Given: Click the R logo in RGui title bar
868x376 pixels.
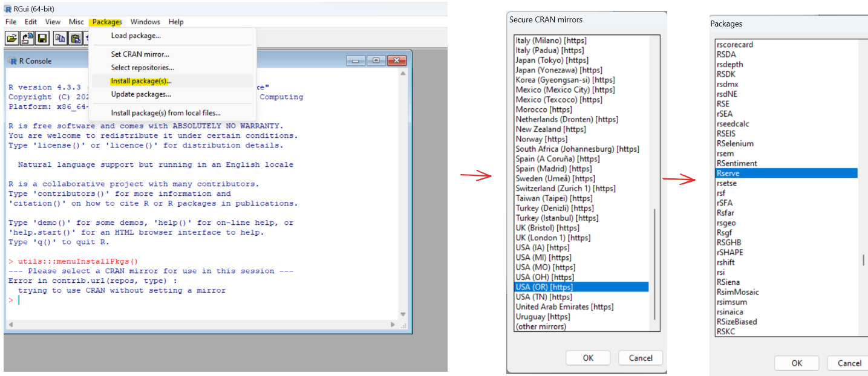Looking at the screenshot, I should 8,8.
